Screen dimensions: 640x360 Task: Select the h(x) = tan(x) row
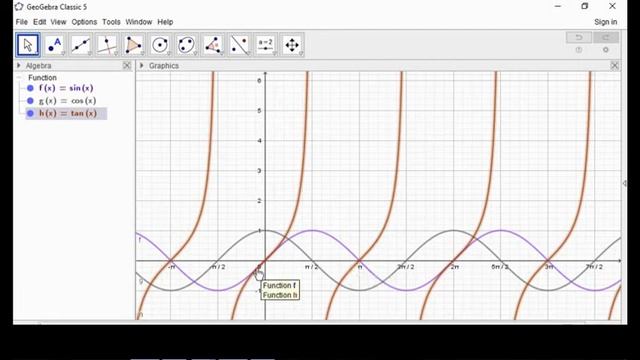(x=66, y=113)
